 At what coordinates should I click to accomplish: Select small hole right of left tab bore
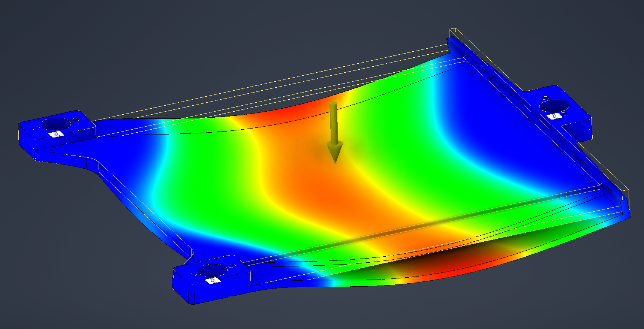pyautogui.click(x=76, y=120)
